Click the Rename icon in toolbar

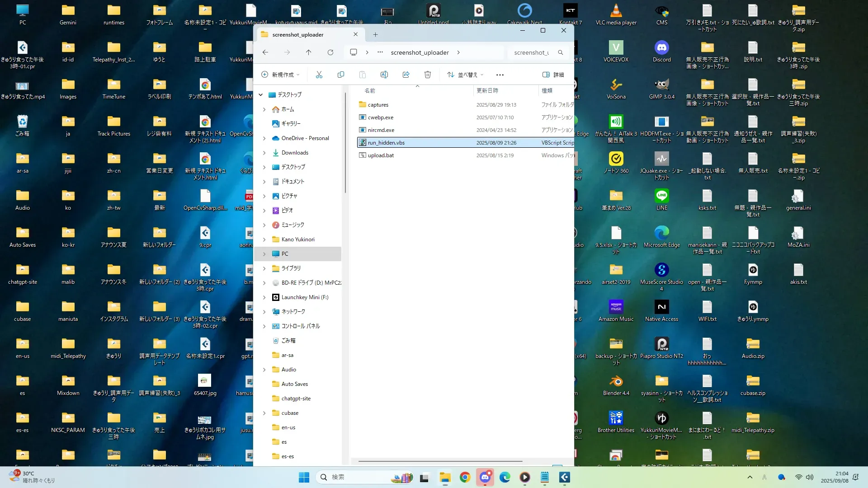pyautogui.click(x=384, y=75)
